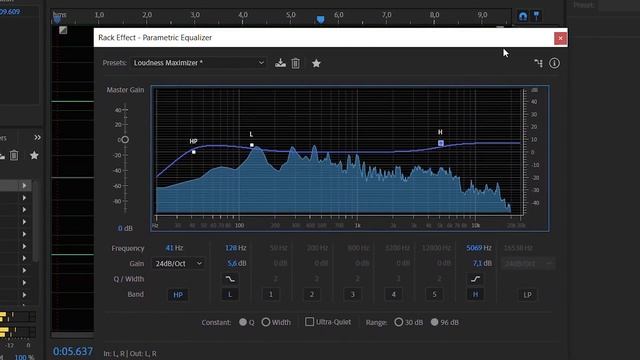Screen dimensions: 640x360
Task: Toggle the L band button
Action: [x=230, y=295]
